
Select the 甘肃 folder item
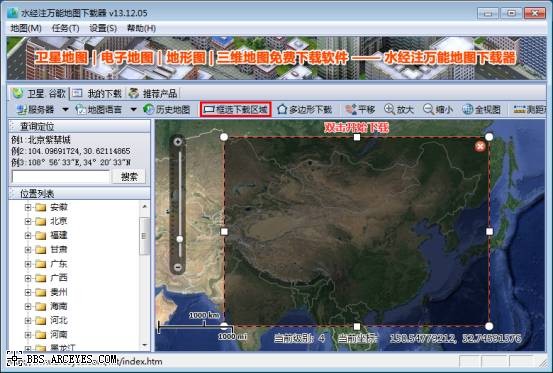(x=51, y=250)
